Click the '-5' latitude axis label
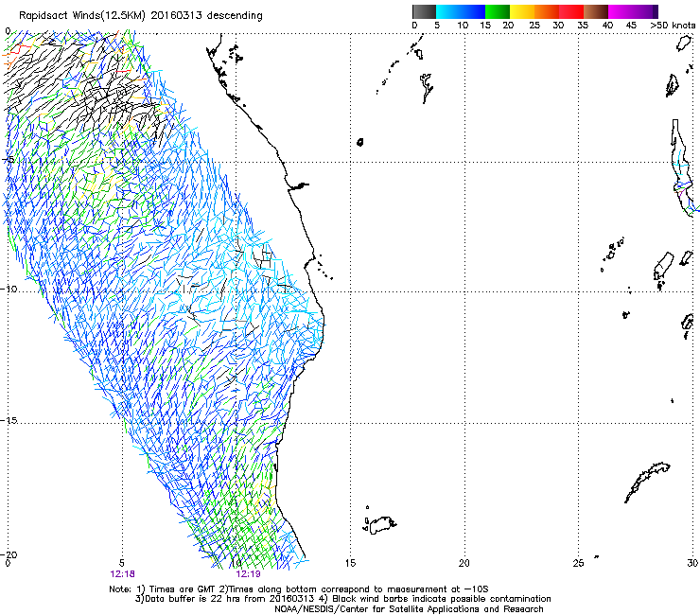Viewport: 700px width, 615px height. 9,160
